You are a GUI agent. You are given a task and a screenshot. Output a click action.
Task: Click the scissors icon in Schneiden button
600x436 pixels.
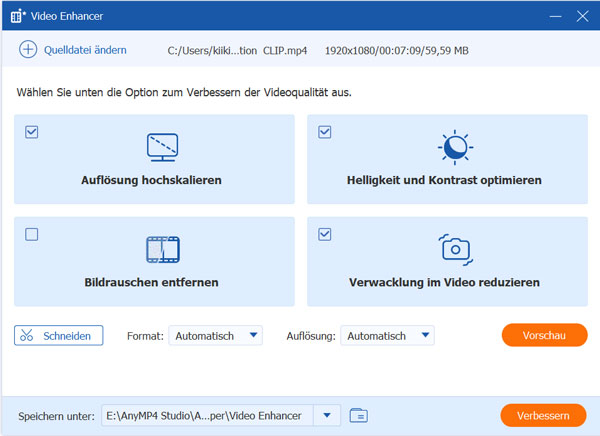pos(26,335)
